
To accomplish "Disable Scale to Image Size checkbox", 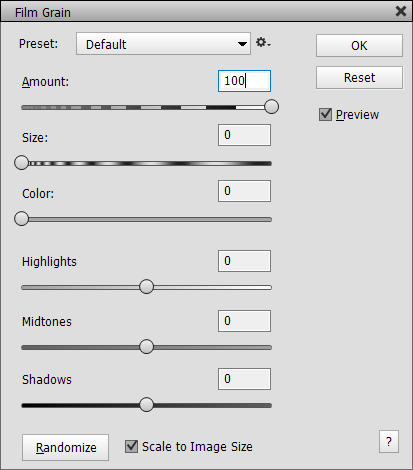I will tap(131, 446).
